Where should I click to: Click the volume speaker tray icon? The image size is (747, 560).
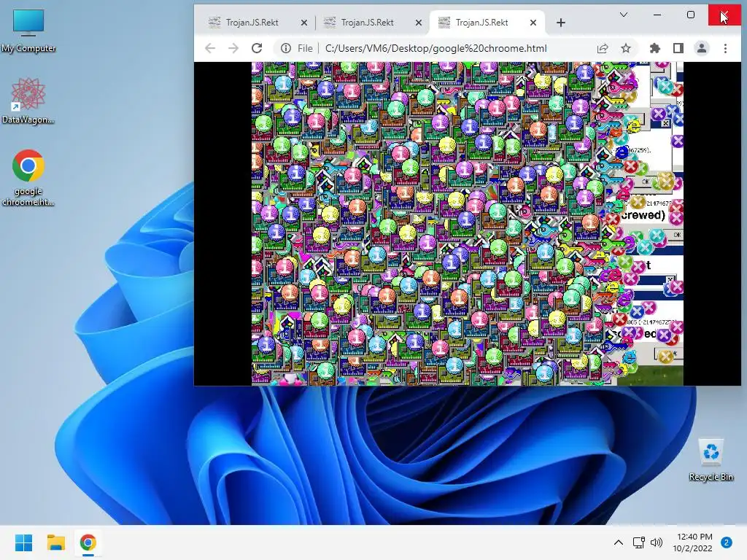(657, 542)
